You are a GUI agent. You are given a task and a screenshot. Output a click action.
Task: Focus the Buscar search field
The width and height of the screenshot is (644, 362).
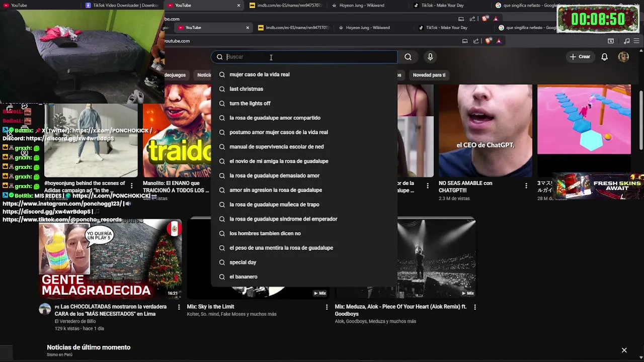point(304,57)
